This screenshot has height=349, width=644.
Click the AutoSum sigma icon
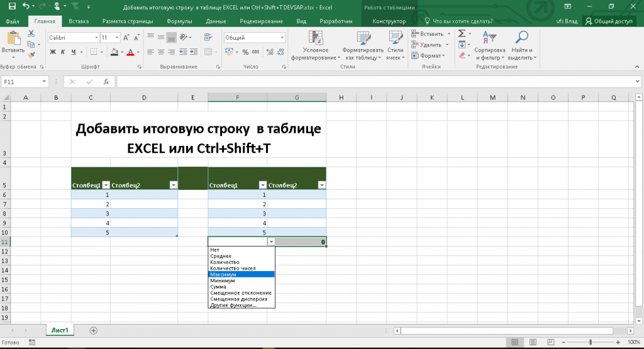coord(462,34)
